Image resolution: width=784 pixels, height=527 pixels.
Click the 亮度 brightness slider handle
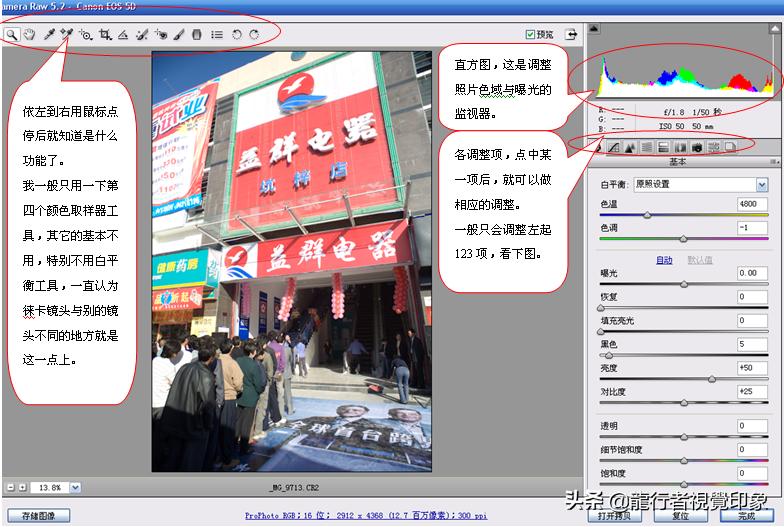pos(712,380)
